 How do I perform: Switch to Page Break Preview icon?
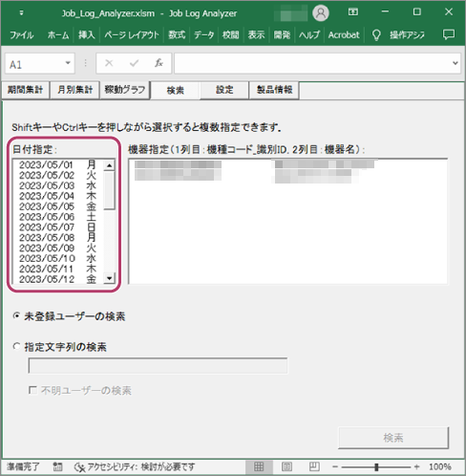[x=314, y=466]
